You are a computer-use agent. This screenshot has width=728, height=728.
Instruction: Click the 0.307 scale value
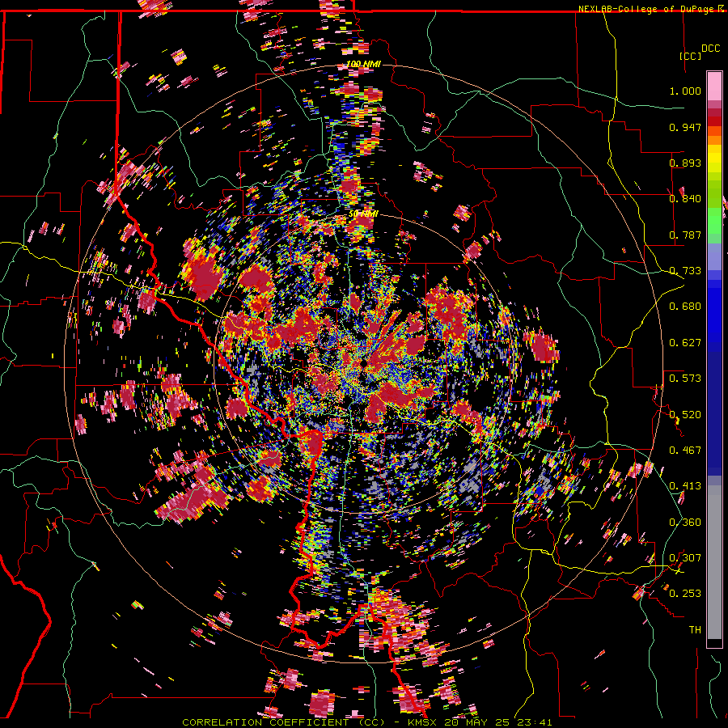pyautogui.click(x=685, y=558)
